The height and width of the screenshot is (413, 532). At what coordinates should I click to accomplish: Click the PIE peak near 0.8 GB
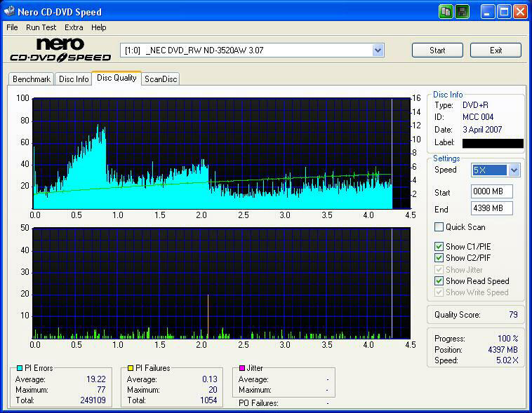[x=98, y=126]
